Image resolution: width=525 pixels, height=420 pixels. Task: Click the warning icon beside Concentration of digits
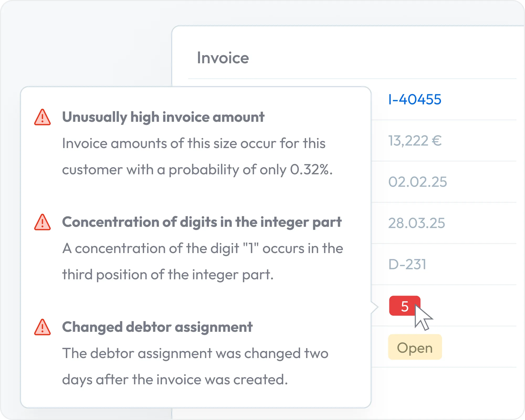[x=42, y=222]
